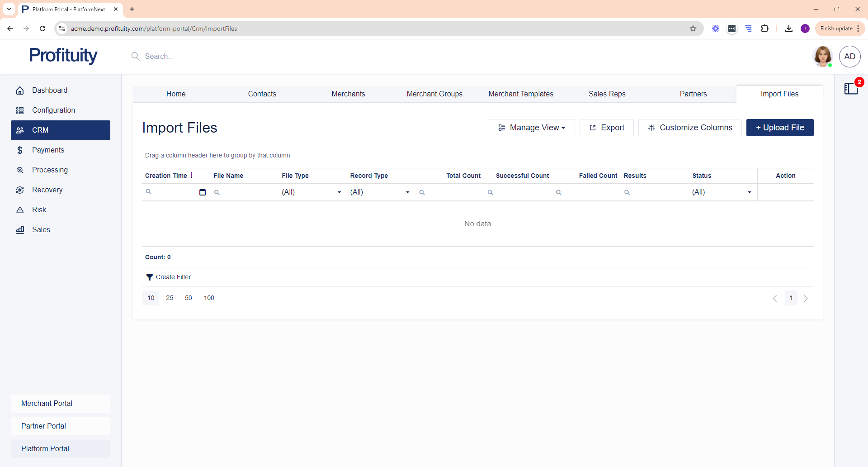This screenshot has height=467, width=868.
Task: Expand the Status filter dropdown
Action: [x=749, y=192]
